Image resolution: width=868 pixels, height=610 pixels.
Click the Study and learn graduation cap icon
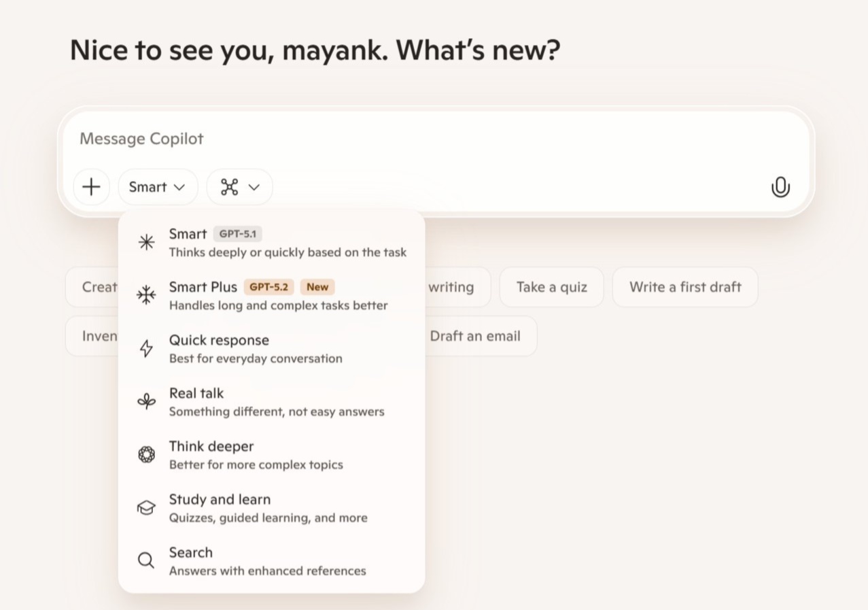point(146,507)
